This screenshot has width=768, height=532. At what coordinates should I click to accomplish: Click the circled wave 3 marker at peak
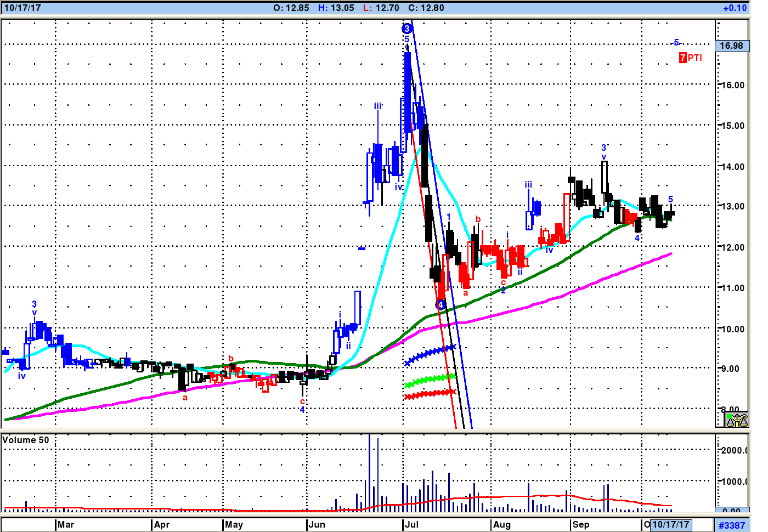pyautogui.click(x=406, y=29)
